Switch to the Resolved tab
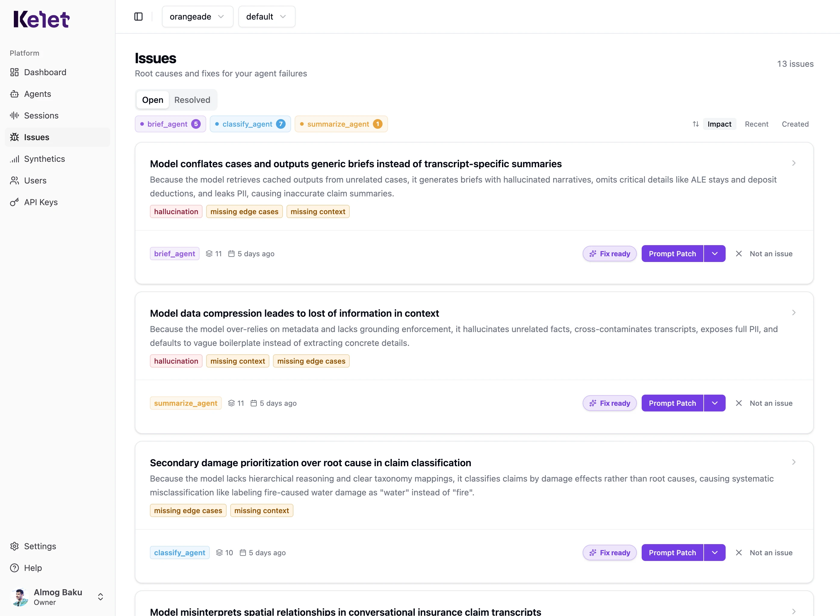This screenshot has height=616, width=840. (192, 100)
